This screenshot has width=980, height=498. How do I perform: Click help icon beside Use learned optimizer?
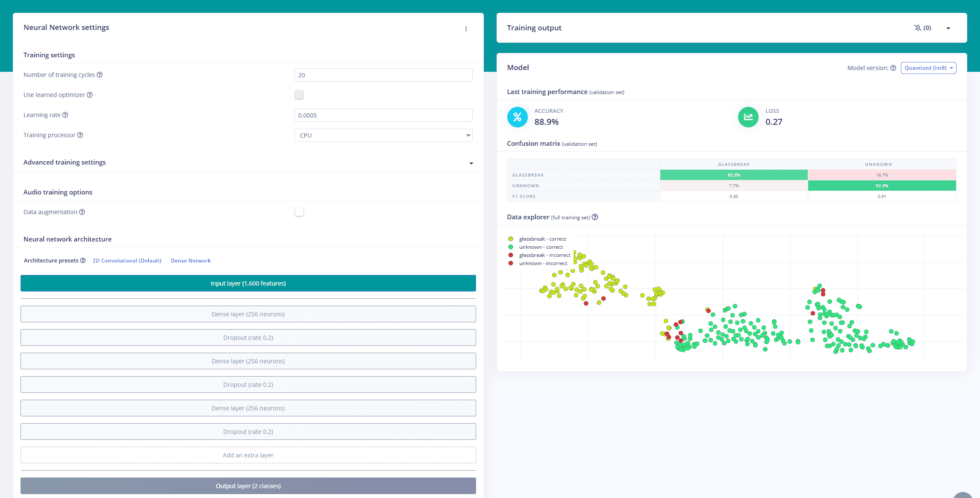pos(90,95)
